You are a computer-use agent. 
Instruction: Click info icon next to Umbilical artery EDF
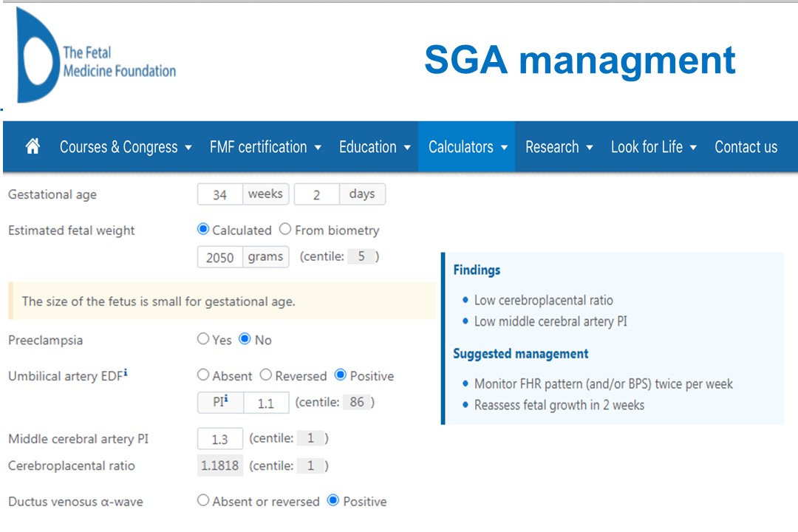click(126, 374)
